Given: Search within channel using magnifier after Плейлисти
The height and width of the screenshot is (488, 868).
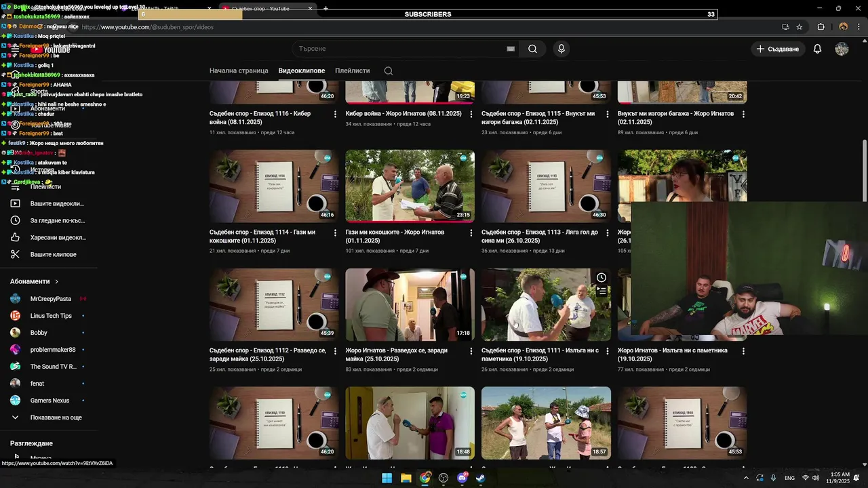Looking at the screenshot, I should click(x=388, y=70).
